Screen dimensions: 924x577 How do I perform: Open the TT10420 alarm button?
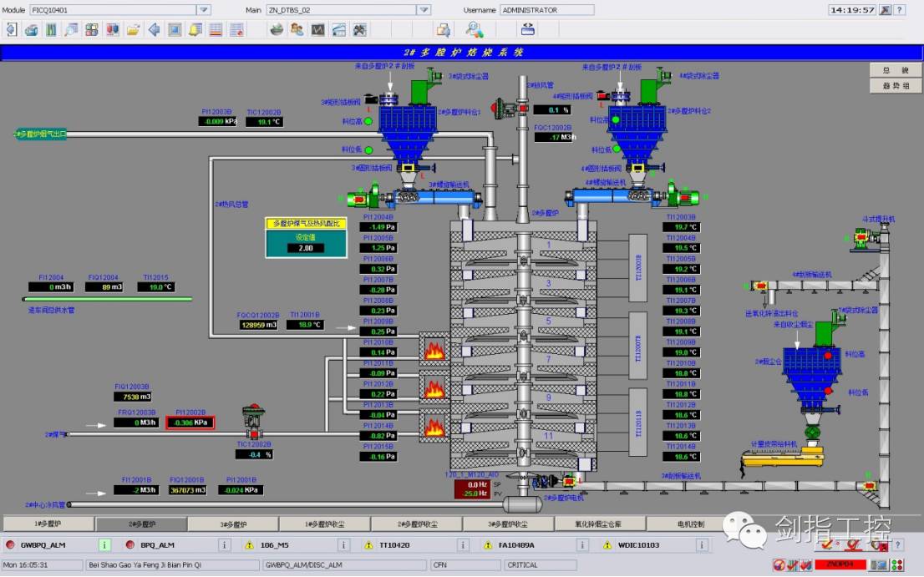[x=408, y=545]
